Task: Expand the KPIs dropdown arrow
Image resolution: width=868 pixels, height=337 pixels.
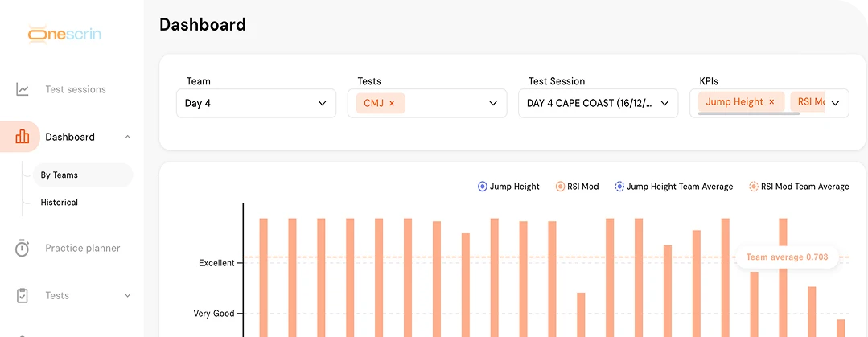Action: [835, 103]
